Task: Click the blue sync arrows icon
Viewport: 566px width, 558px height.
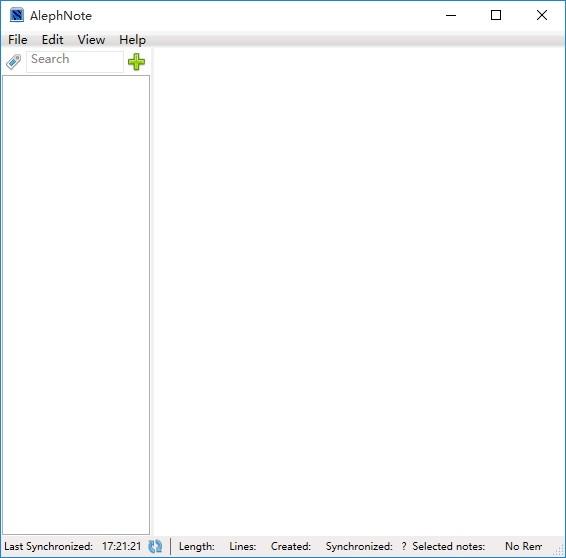Action: click(x=155, y=546)
